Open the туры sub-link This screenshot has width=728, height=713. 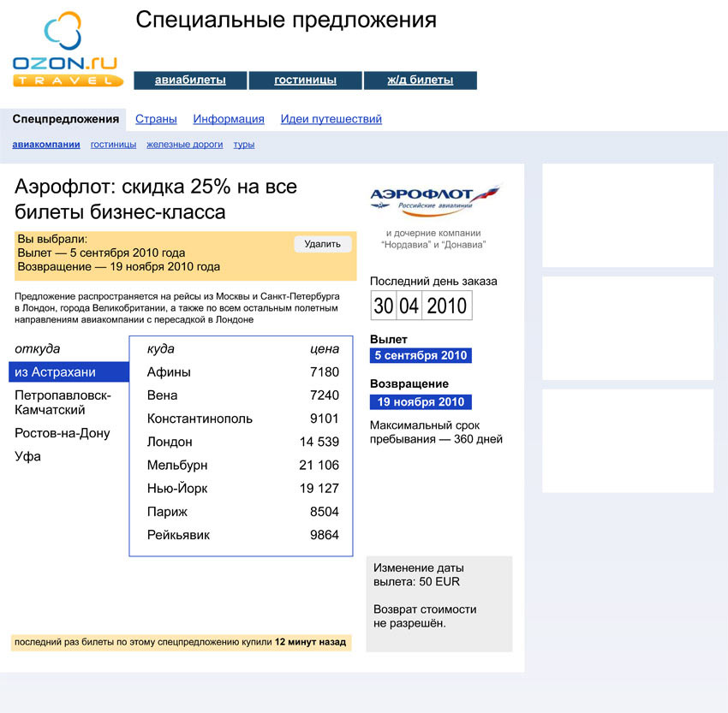[x=243, y=145]
